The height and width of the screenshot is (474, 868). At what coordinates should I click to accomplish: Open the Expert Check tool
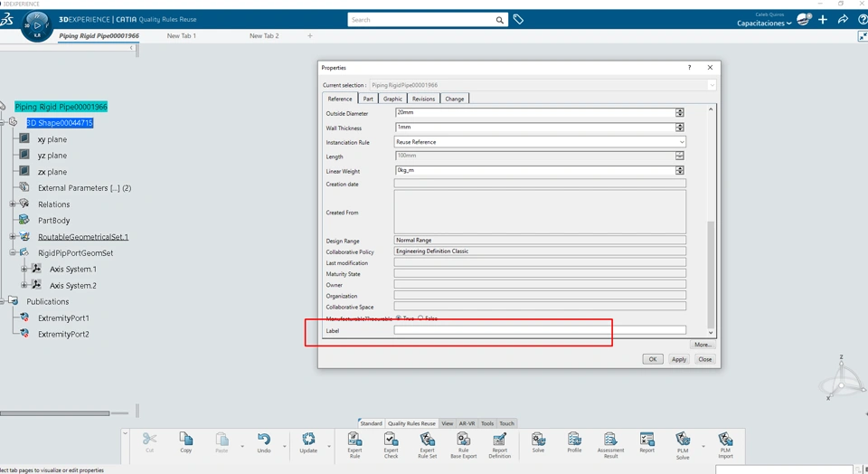point(391,445)
